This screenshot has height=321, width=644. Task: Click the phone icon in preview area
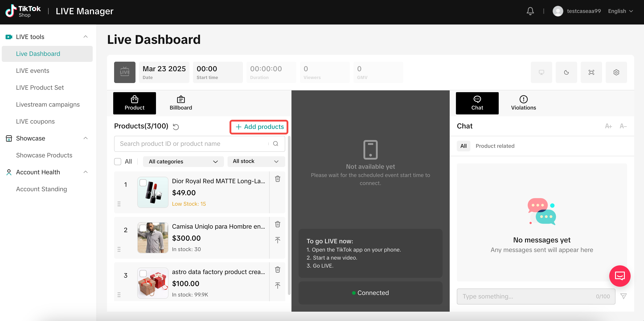click(370, 150)
